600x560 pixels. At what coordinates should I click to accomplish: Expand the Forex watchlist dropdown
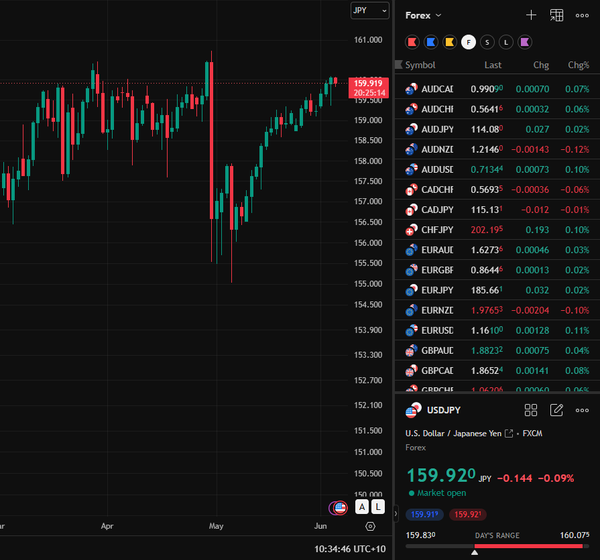(423, 15)
